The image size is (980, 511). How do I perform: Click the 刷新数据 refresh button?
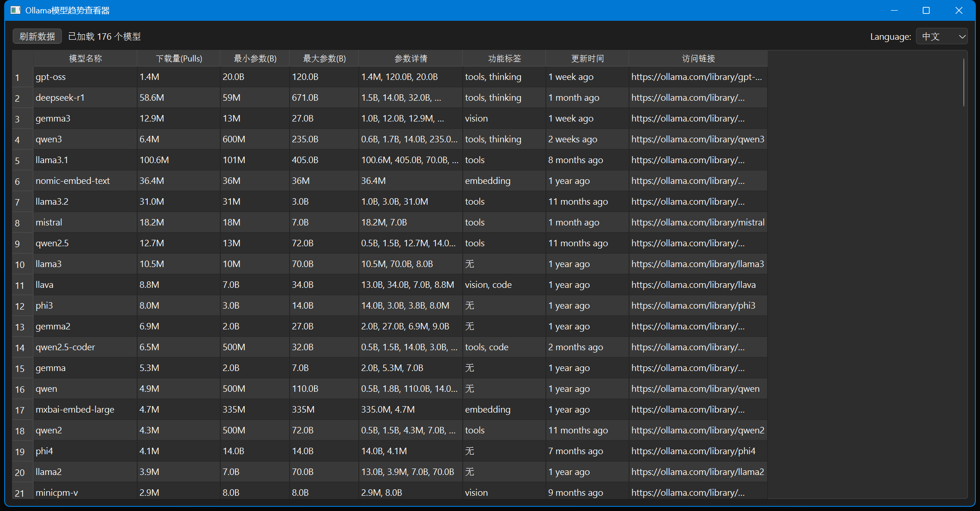tap(37, 36)
